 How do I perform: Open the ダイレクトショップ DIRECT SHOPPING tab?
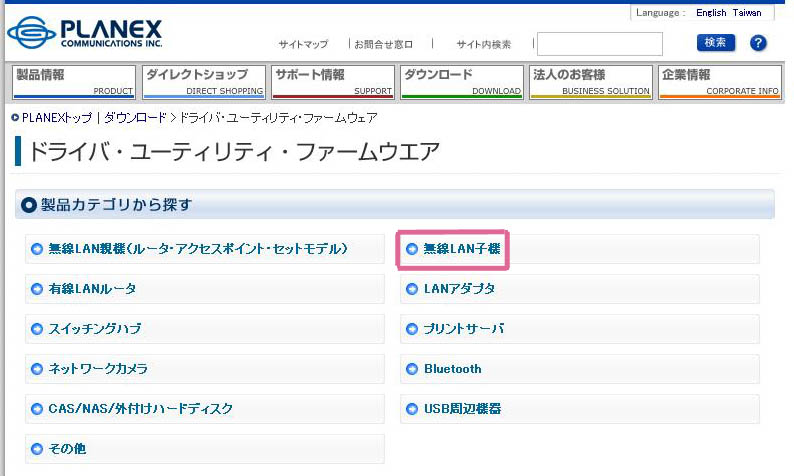pyautogui.click(x=204, y=82)
